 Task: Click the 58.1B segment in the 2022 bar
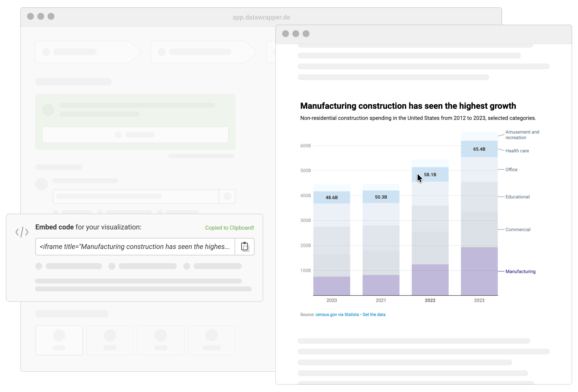pos(430,175)
